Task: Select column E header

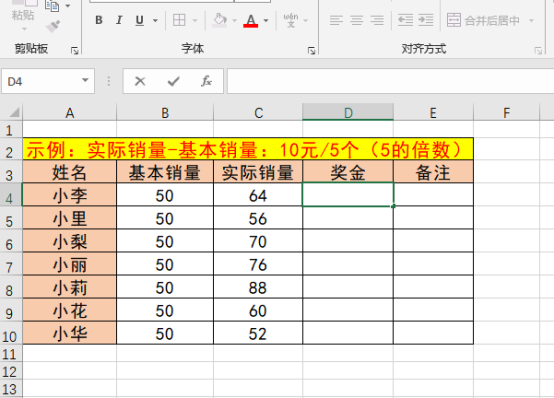Action: pyautogui.click(x=433, y=113)
